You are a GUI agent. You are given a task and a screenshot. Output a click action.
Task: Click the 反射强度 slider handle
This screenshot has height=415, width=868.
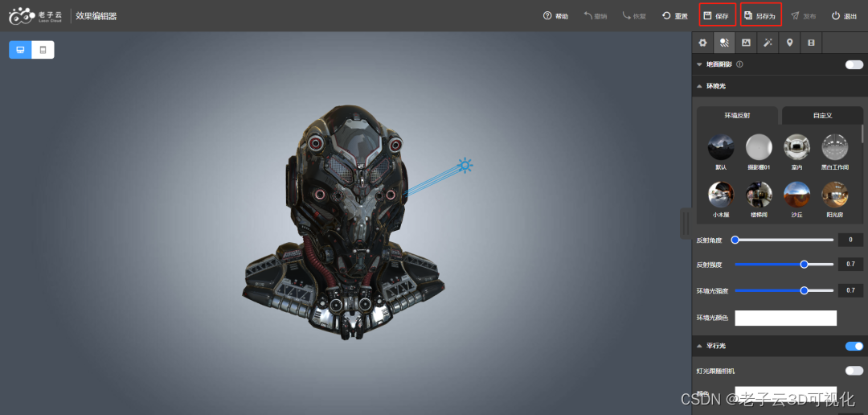pyautogui.click(x=804, y=265)
